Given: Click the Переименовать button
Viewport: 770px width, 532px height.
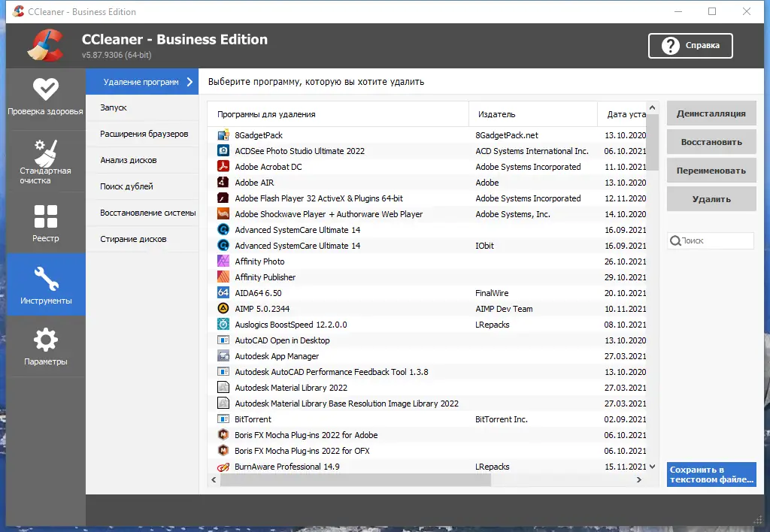Looking at the screenshot, I should (711, 171).
